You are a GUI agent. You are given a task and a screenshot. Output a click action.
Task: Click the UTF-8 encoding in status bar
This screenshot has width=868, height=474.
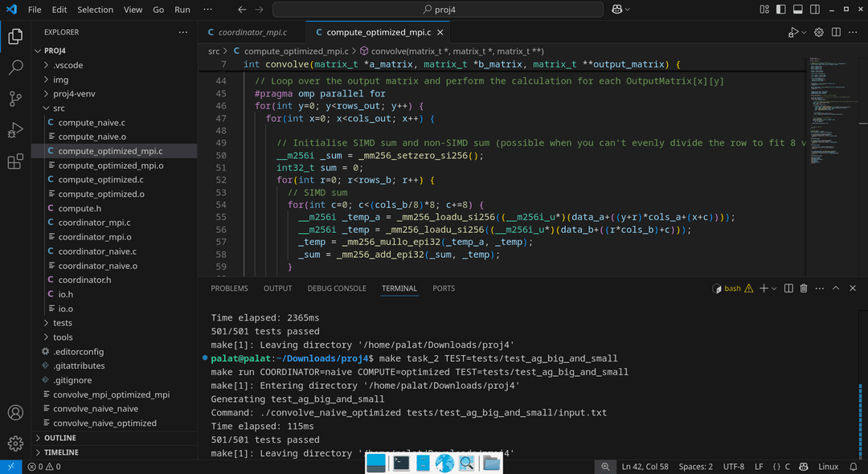click(733, 467)
